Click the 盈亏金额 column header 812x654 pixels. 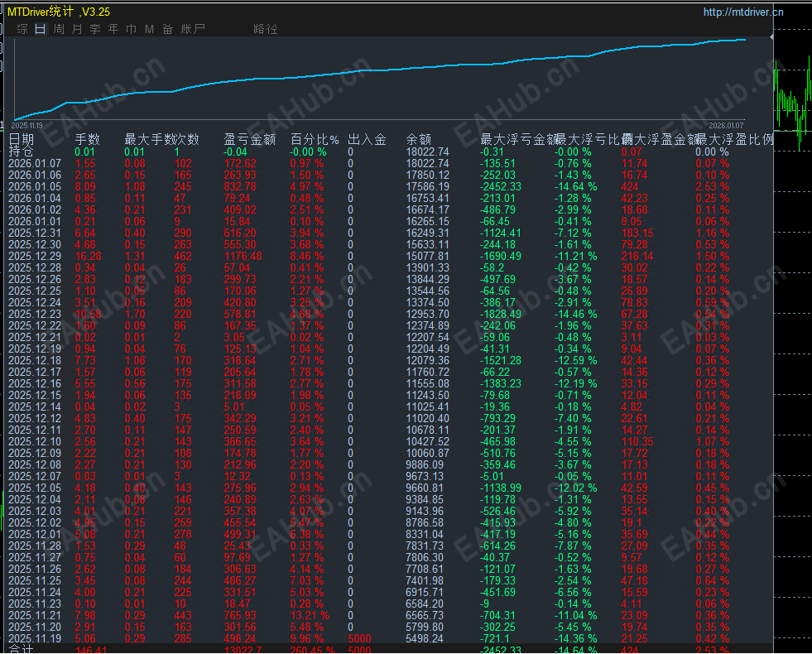(x=250, y=139)
